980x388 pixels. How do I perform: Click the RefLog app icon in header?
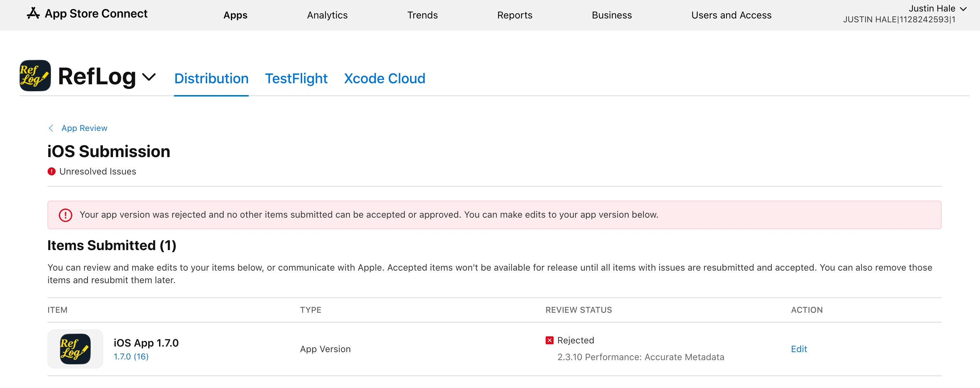[x=35, y=76]
